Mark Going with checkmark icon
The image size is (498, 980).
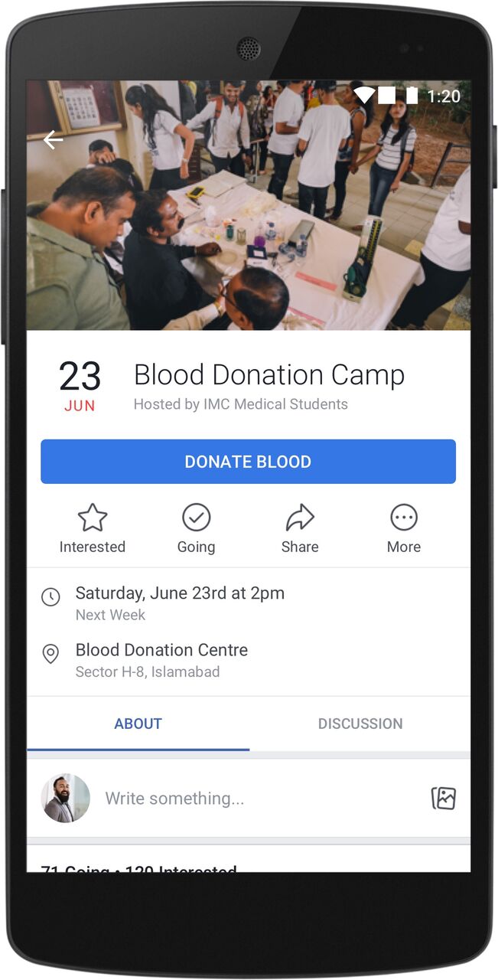197,518
